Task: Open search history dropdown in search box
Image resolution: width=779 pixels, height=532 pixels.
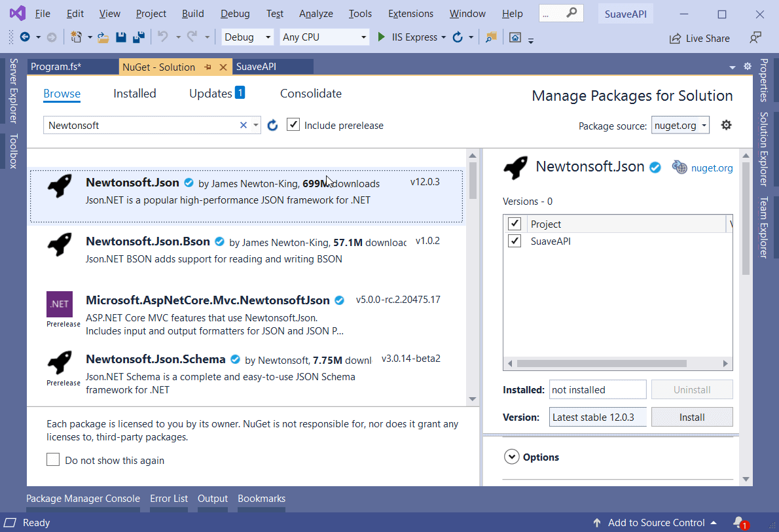Action: tap(255, 125)
